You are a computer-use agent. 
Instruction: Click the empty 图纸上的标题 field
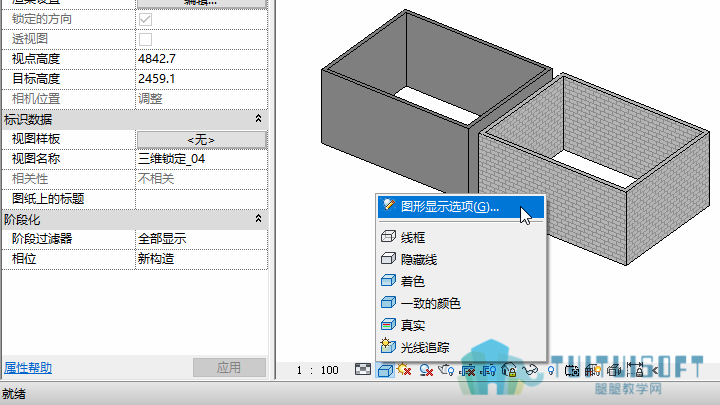[x=202, y=199]
